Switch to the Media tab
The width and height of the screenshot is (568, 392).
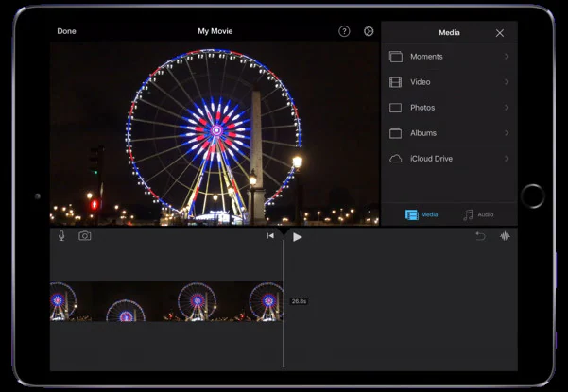coord(422,214)
